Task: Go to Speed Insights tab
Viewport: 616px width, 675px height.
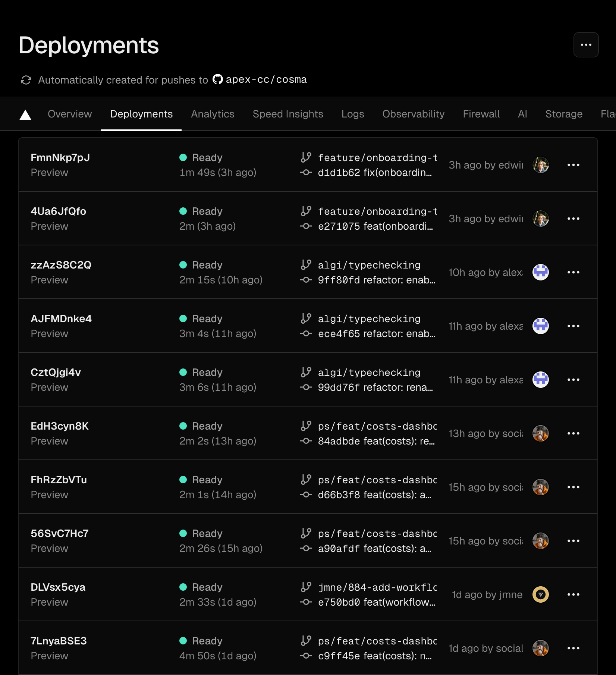Action: point(288,114)
